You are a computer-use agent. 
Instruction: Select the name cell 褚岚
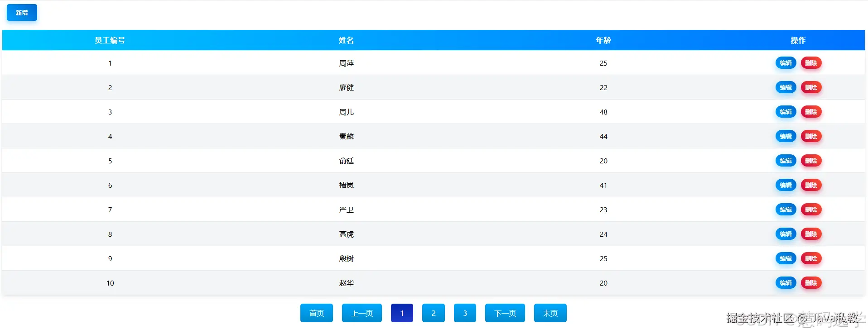tap(346, 185)
